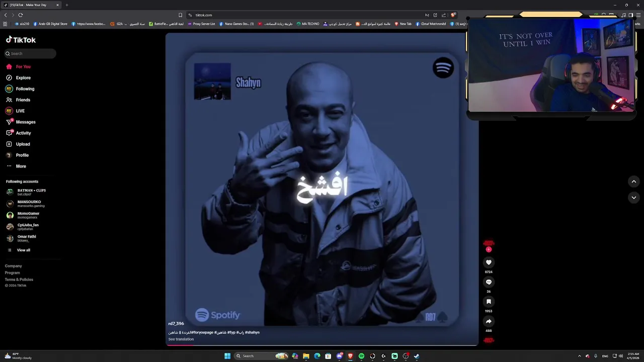Share the video with the arrow icon
The height and width of the screenshot is (362, 644).
click(489, 321)
